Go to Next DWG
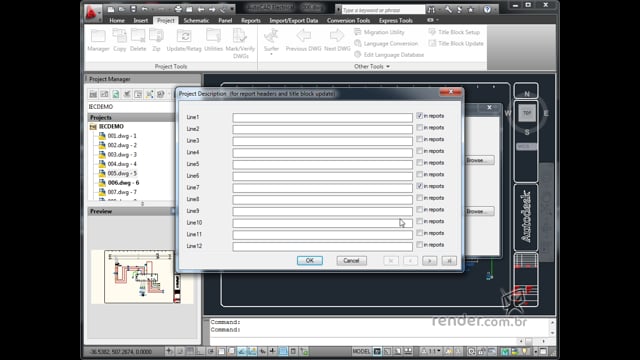 point(337,40)
